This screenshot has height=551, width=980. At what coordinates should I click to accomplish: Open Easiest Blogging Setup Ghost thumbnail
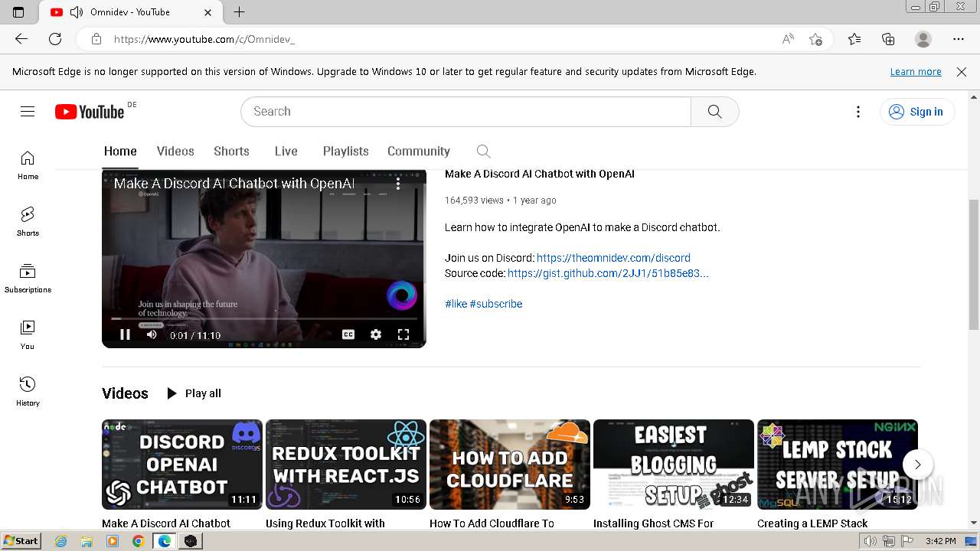click(x=674, y=465)
